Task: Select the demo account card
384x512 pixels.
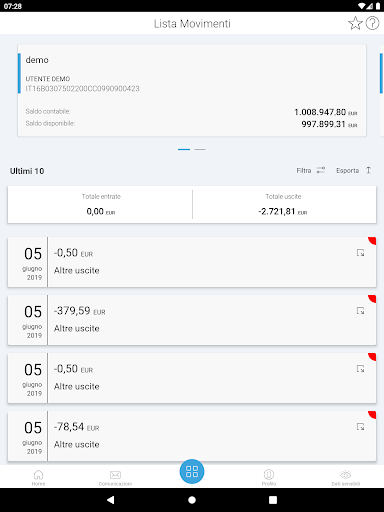Action: pyautogui.click(x=192, y=90)
